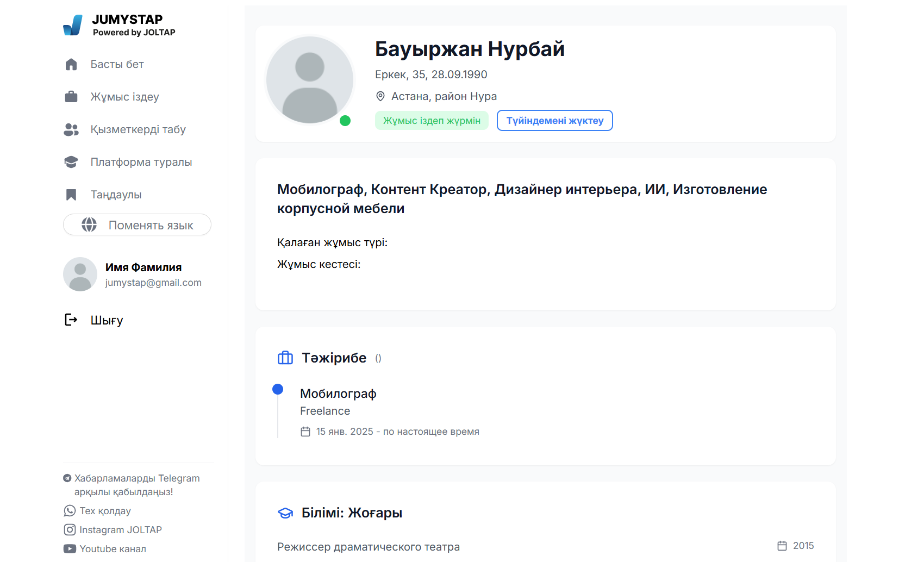
Task: Click Астана, район Нура location text
Action: coord(444,96)
